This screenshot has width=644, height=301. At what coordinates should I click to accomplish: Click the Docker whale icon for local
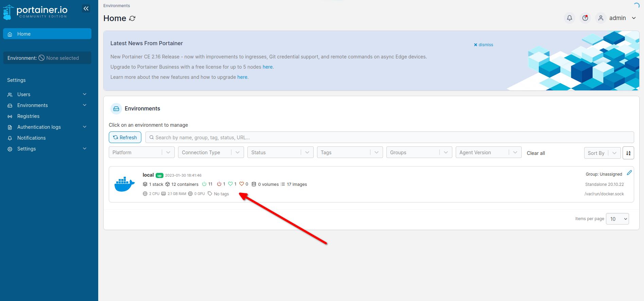(125, 184)
